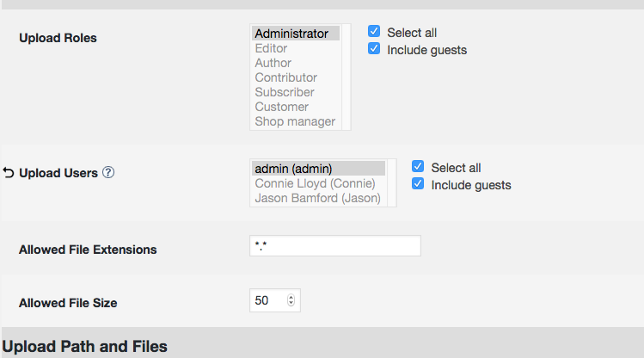Choose the Author role option

pyautogui.click(x=296, y=63)
